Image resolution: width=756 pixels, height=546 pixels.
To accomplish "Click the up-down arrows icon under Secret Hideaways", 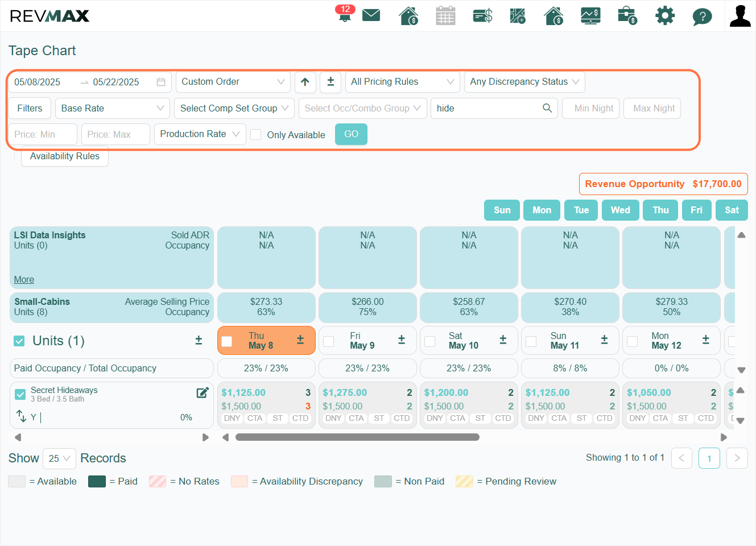I will [22, 416].
